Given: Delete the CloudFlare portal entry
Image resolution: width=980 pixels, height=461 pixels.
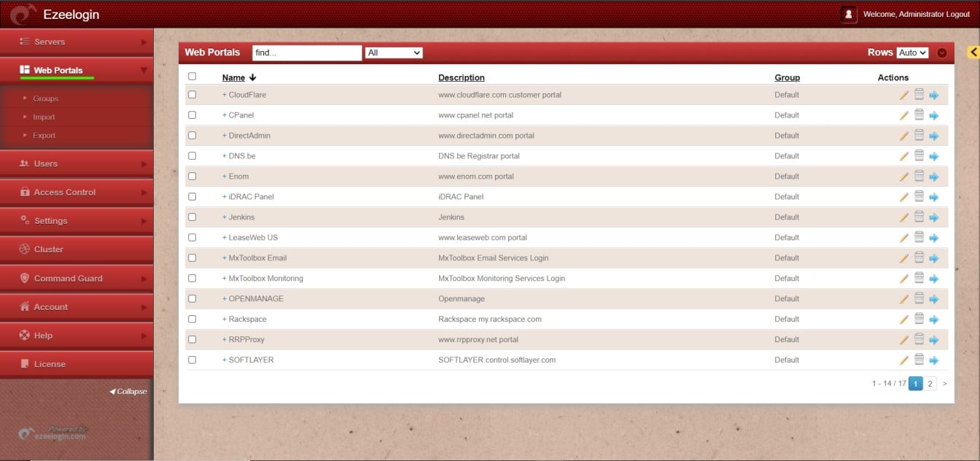Looking at the screenshot, I should tap(919, 94).
